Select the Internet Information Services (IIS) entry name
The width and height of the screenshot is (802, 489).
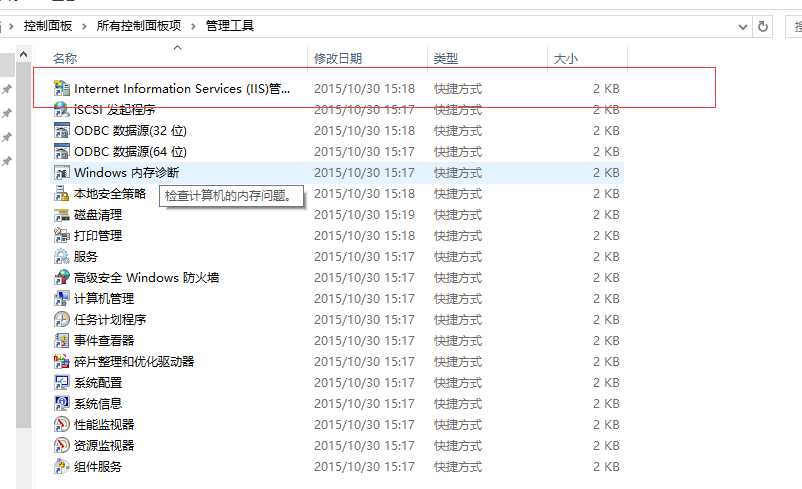click(x=182, y=88)
